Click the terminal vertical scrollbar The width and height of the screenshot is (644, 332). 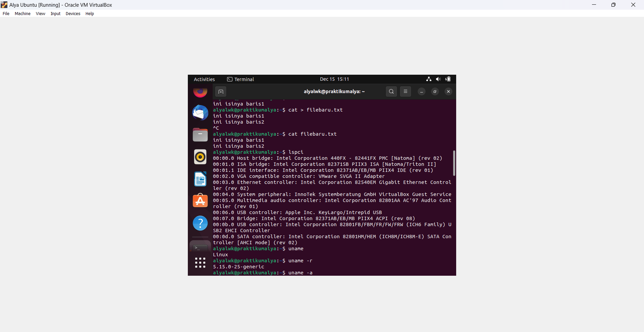(454, 163)
